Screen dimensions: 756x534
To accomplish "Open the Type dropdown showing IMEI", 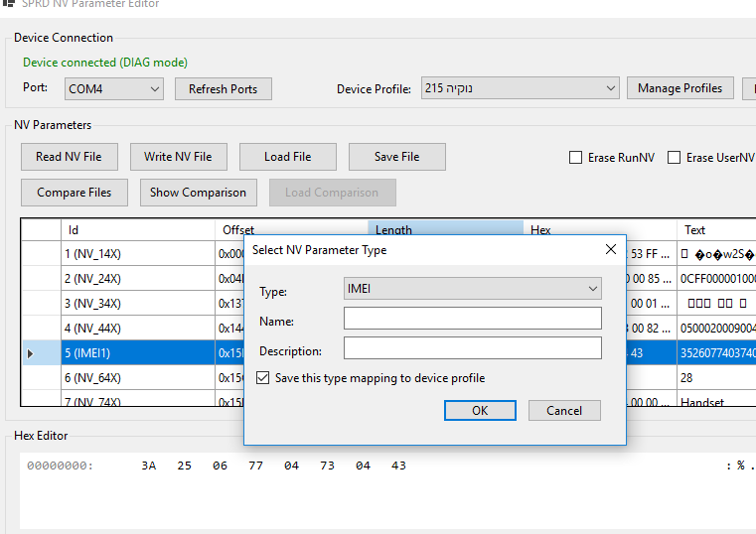I will coord(472,289).
